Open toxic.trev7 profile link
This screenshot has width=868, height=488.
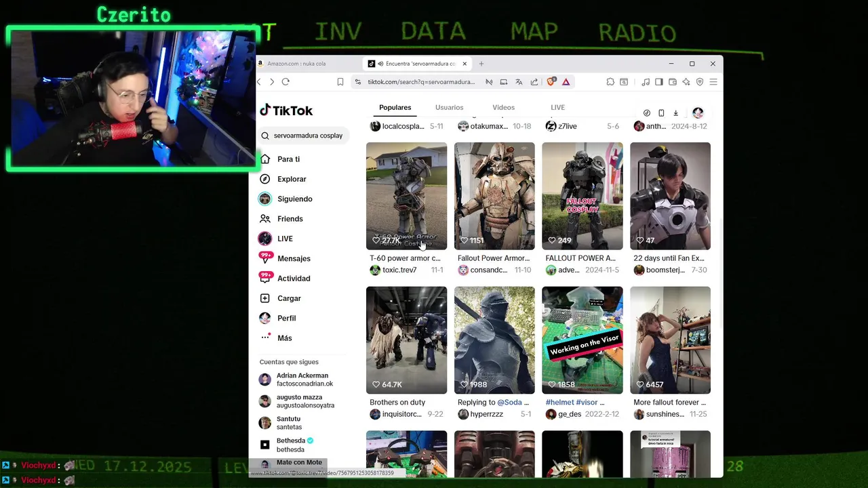click(393, 270)
